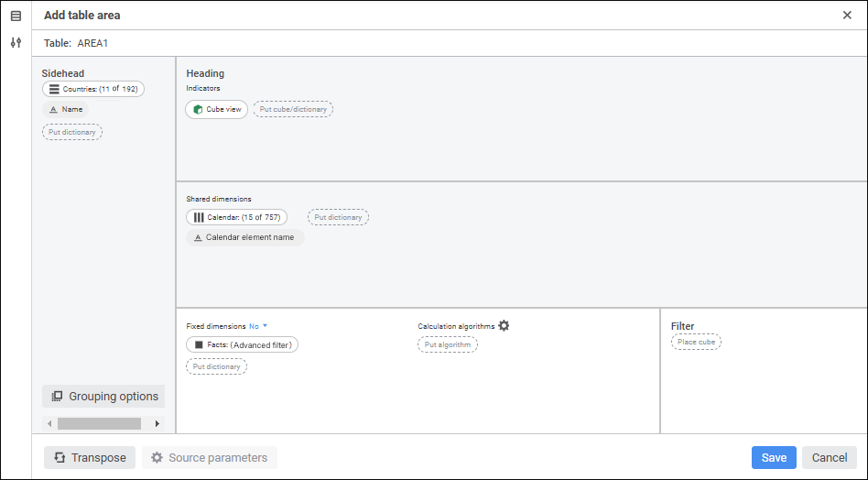Click the right arrow of the Sidehead scrollbar

click(x=157, y=423)
